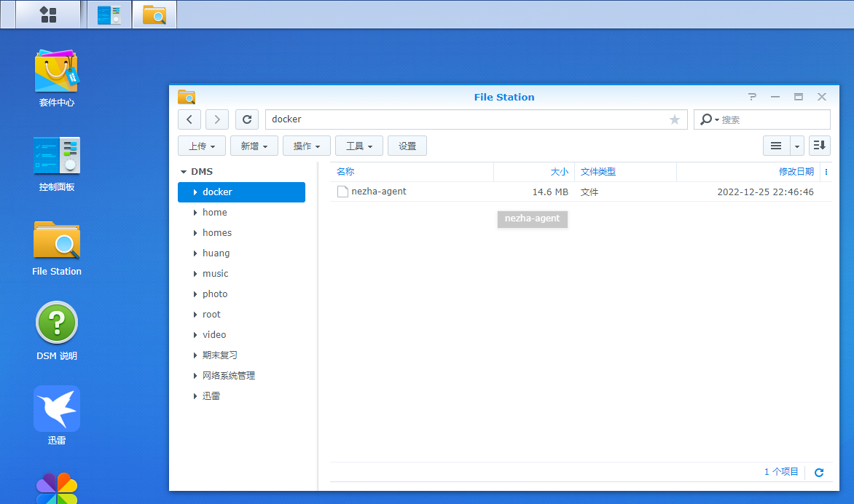Expand the docker folder arrow
The height and width of the screenshot is (504, 854).
click(195, 192)
